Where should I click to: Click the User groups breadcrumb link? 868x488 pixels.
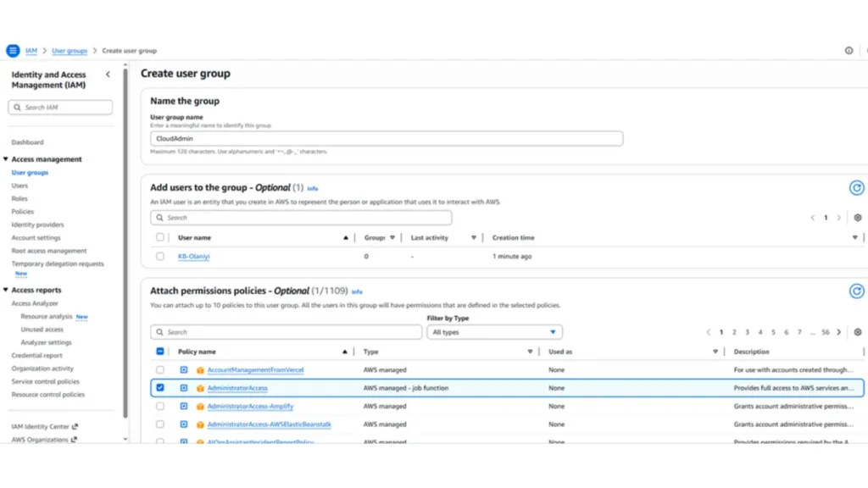[70, 51]
